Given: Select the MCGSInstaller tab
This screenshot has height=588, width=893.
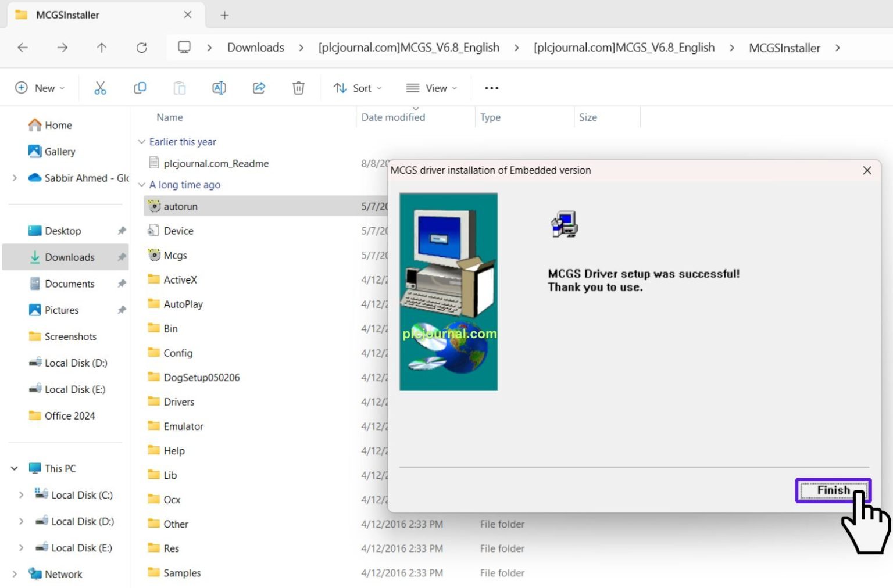Looking at the screenshot, I should coord(66,15).
